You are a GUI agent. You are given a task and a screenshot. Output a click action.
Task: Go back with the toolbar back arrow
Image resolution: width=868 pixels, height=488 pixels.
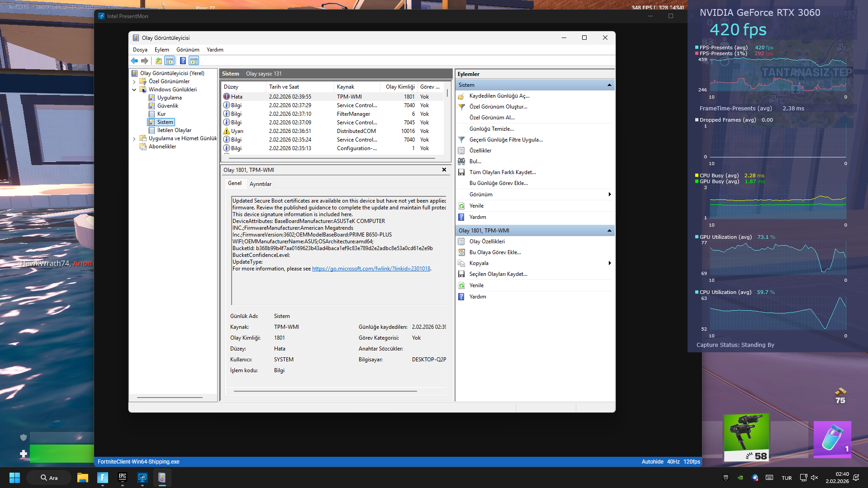point(134,61)
